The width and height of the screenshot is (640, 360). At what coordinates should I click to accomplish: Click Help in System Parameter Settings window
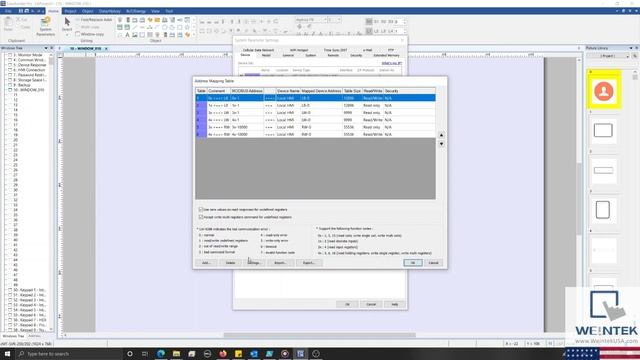(x=395, y=304)
